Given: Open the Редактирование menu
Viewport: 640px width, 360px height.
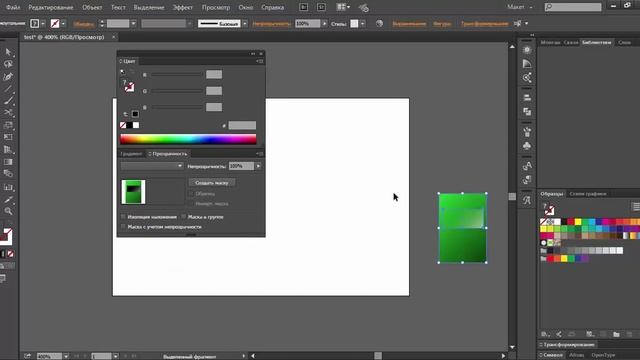Looking at the screenshot, I should coord(51,7).
